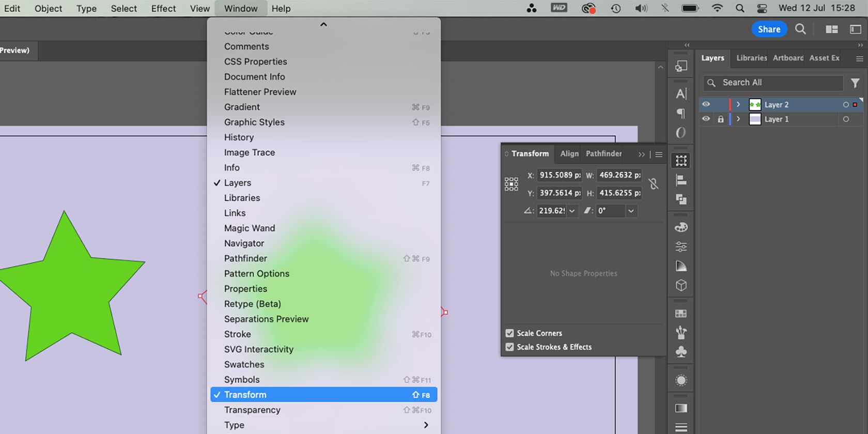Open the Align panel icon in the dock
The height and width of the screenshot is (434, 868).
pyautogui.click(x=681, y=180)
